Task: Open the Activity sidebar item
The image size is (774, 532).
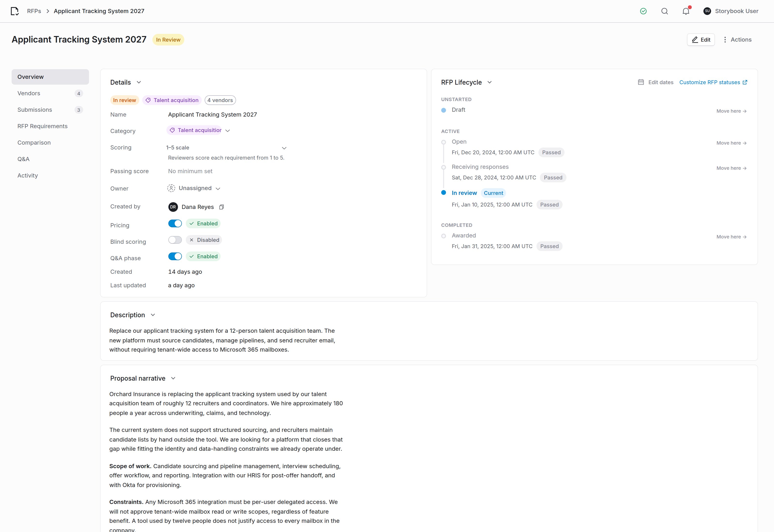Action: [x=50, y=176]
